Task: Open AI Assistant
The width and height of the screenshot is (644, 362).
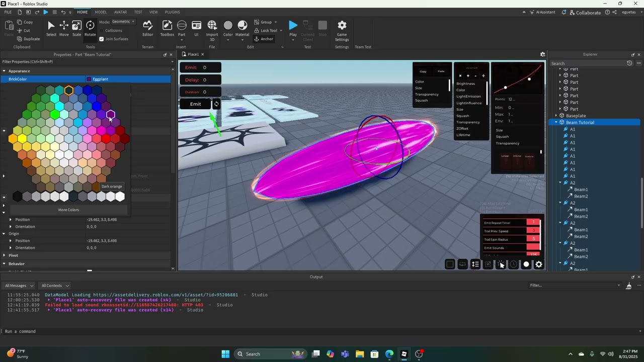Action: point(542,12)
